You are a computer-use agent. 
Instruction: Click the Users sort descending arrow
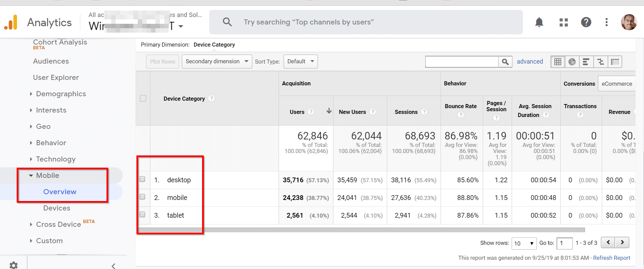[329, 111]
